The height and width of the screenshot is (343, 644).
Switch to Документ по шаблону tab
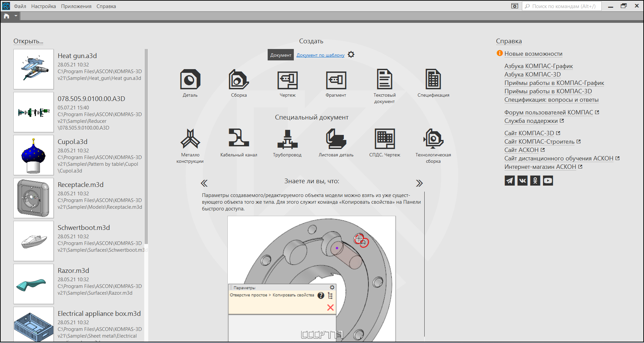coord(320,55)
